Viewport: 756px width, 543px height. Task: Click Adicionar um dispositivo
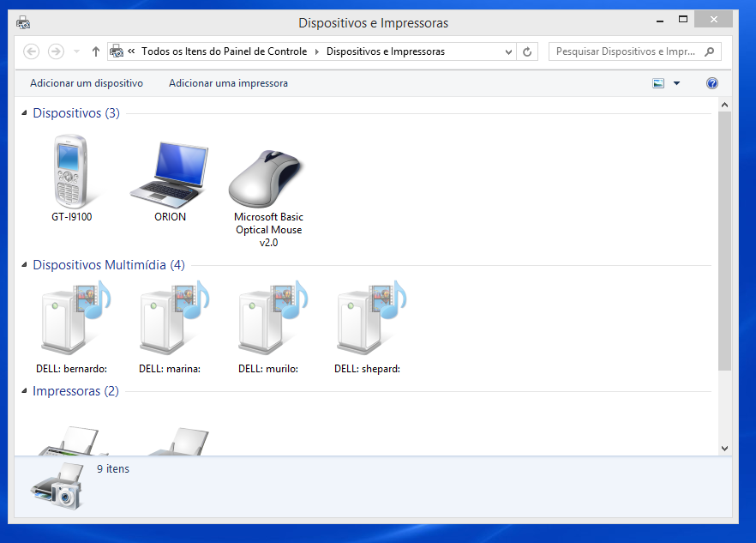pyautogui.click(x=87, y=83)
